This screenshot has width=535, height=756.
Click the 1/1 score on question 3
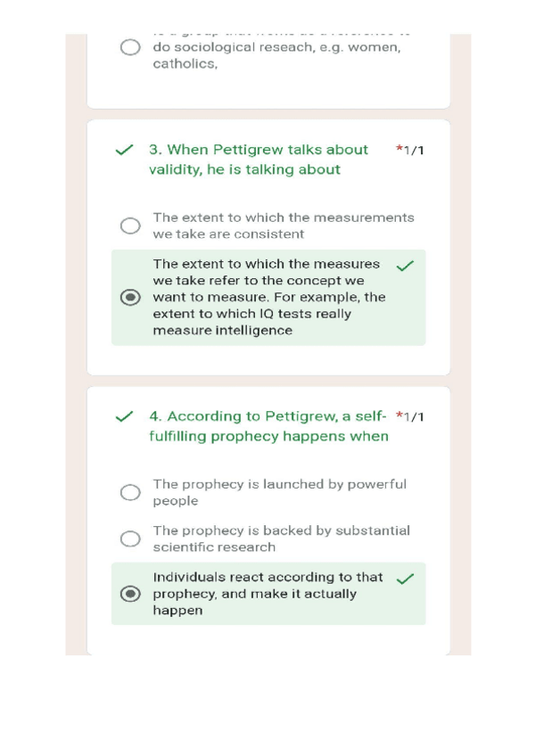tap(414, 151)
